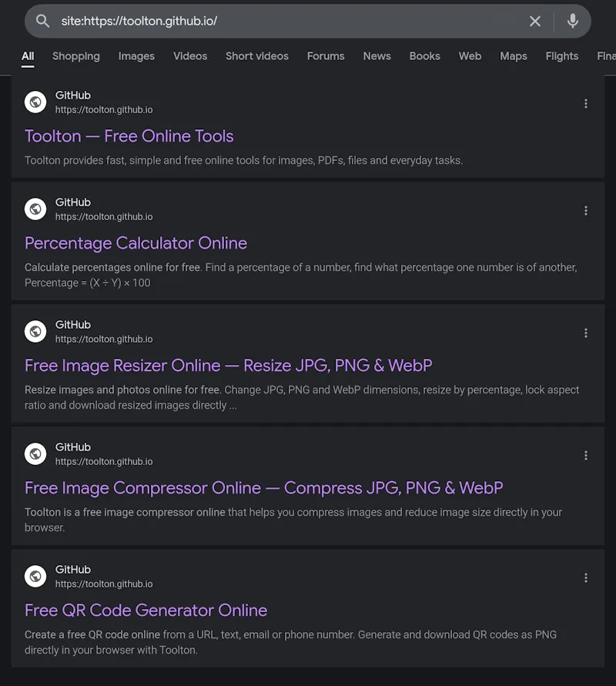Switch to the Shopping tab

tap(76, 56)
